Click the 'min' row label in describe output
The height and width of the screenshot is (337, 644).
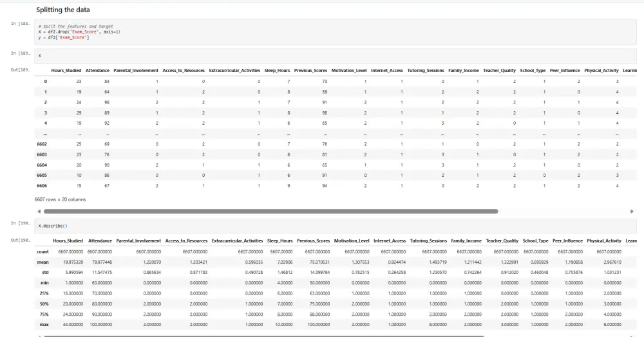coord(44,283)
